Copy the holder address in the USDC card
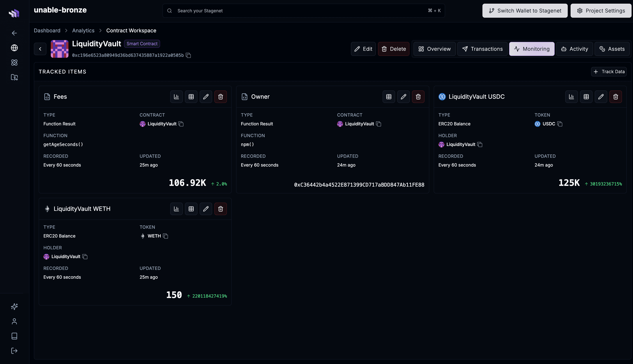633x364 pixels. (480, 144)
